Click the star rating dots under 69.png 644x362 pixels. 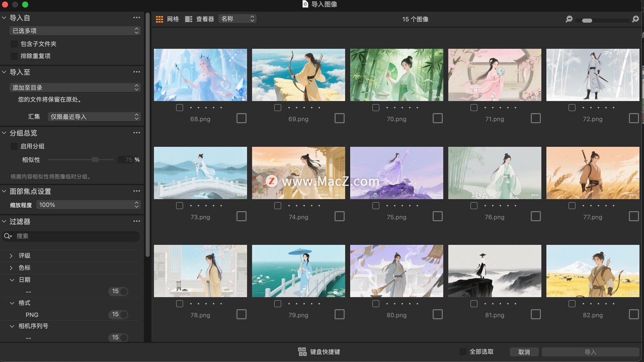(304, 108)
